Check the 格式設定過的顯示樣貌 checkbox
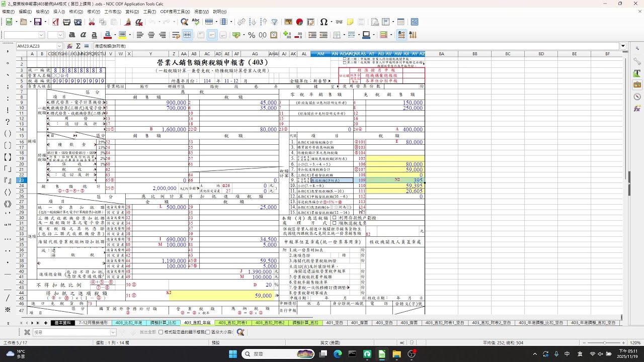This screenshot has height=362, width=644. 160,332
